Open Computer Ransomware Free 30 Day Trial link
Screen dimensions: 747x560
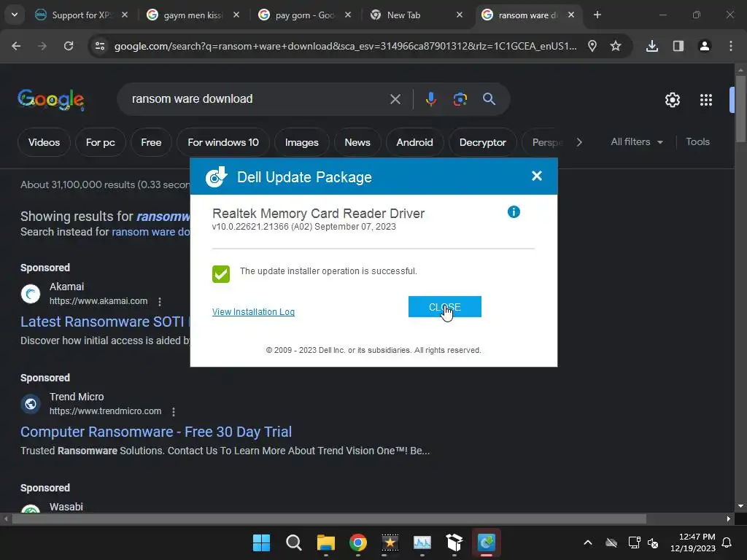tap(156, 432)
